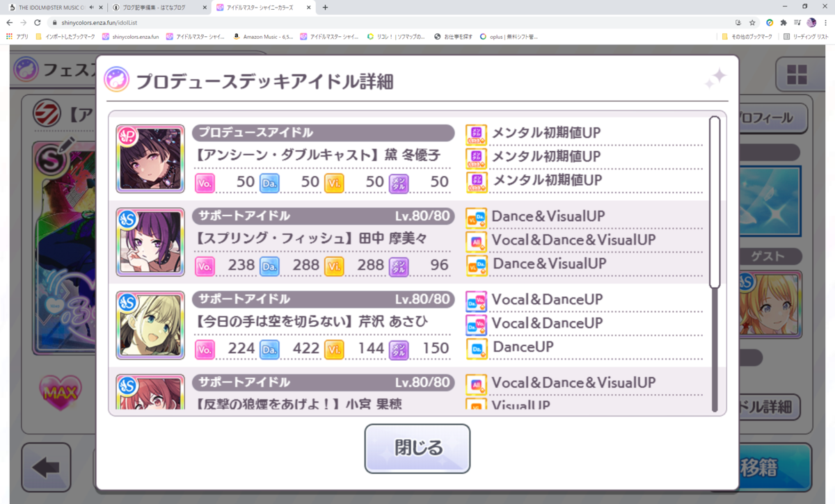Open the shinycolors.enza.fun bookmark
835x504 pixels.
(x=130, y=37)
